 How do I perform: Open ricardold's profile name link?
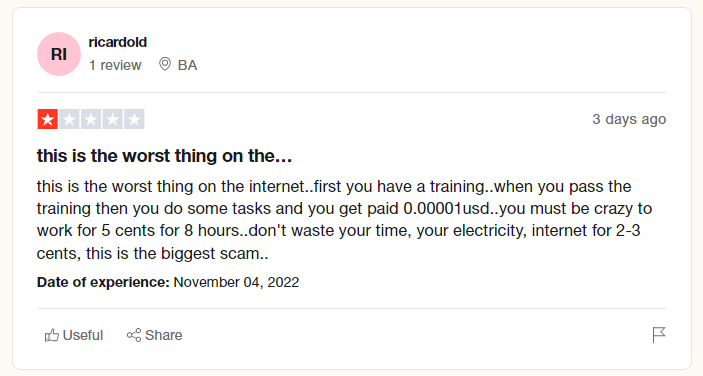point(117,42)
